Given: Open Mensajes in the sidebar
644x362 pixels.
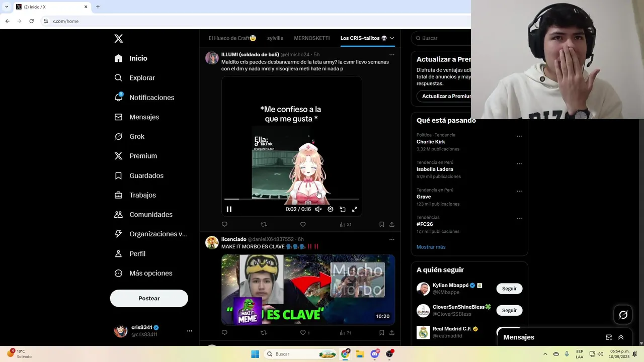Looking at the screenshot, I should (x=136, y=117).
